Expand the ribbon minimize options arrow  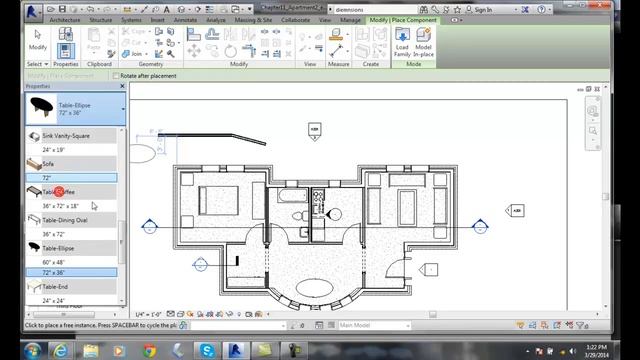pyautogui.click(x=461, y=20)
